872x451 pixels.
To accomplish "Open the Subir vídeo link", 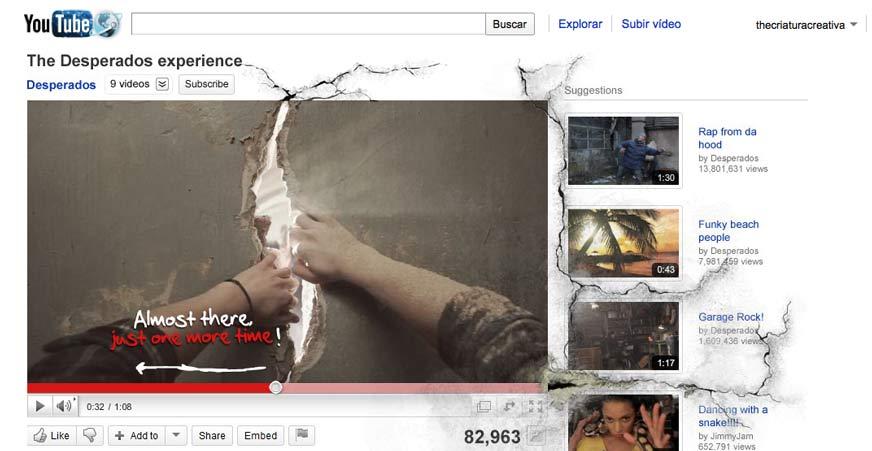I will (651, 24).
